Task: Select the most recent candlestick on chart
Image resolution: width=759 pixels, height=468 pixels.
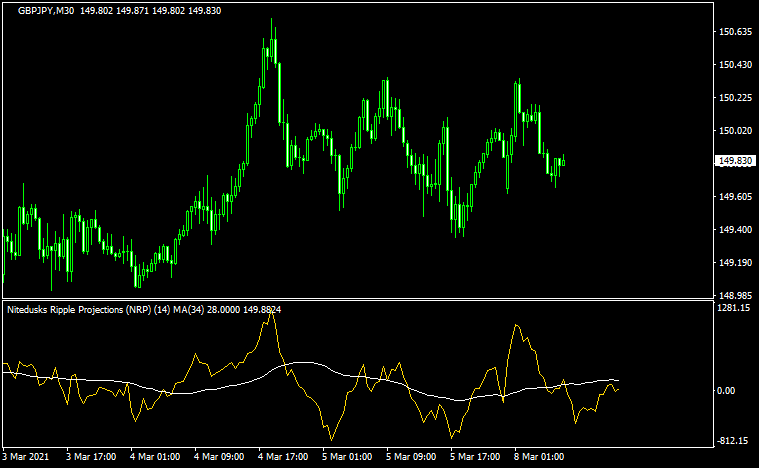Action: pos(564,161)
